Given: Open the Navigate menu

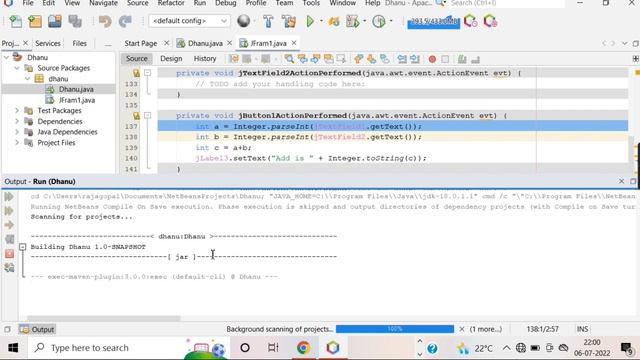Looking at the screenshot, I should click(103, 3).
